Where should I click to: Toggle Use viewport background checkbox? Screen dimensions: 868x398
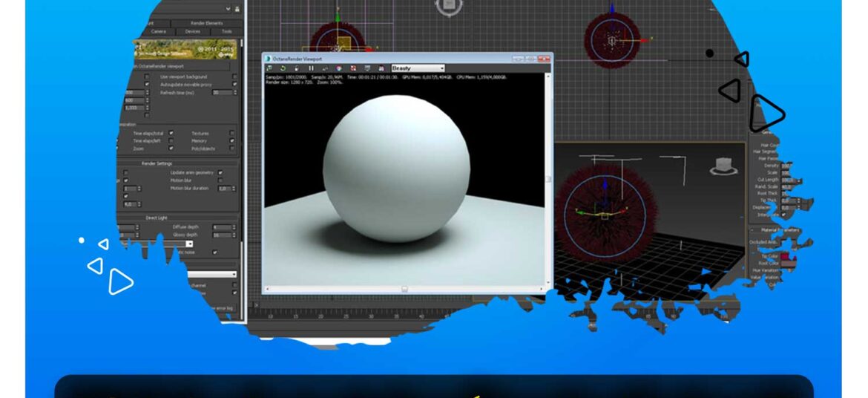(x=234, y=76)
